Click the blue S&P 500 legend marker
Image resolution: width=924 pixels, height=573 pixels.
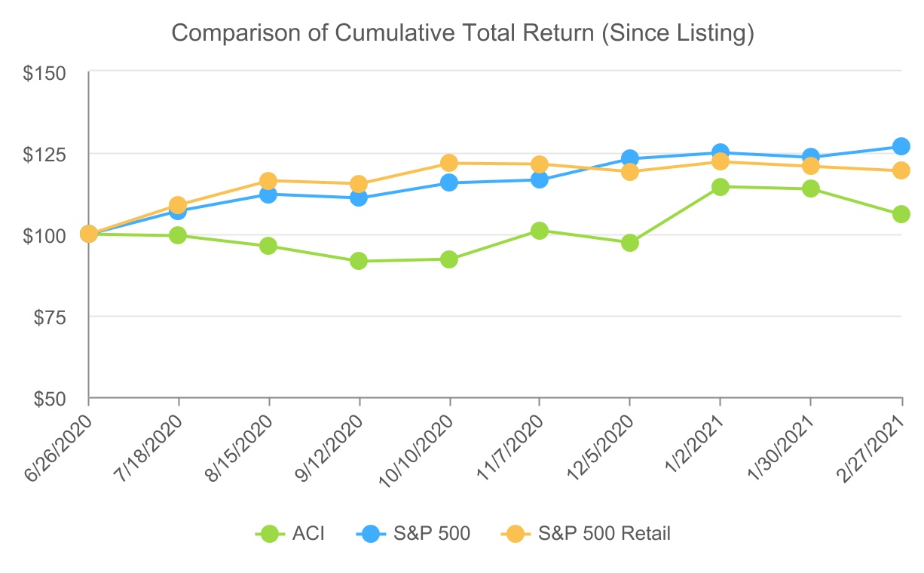(x=369, y=534)
